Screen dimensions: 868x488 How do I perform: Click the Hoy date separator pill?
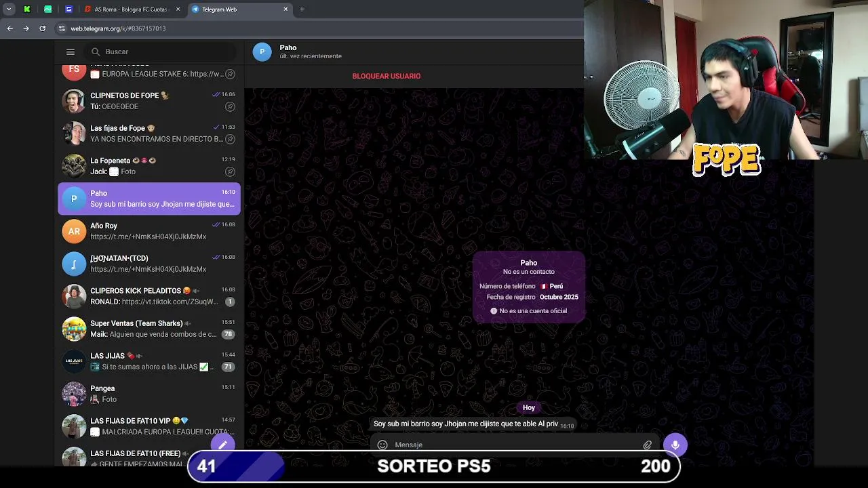[529, 407]
